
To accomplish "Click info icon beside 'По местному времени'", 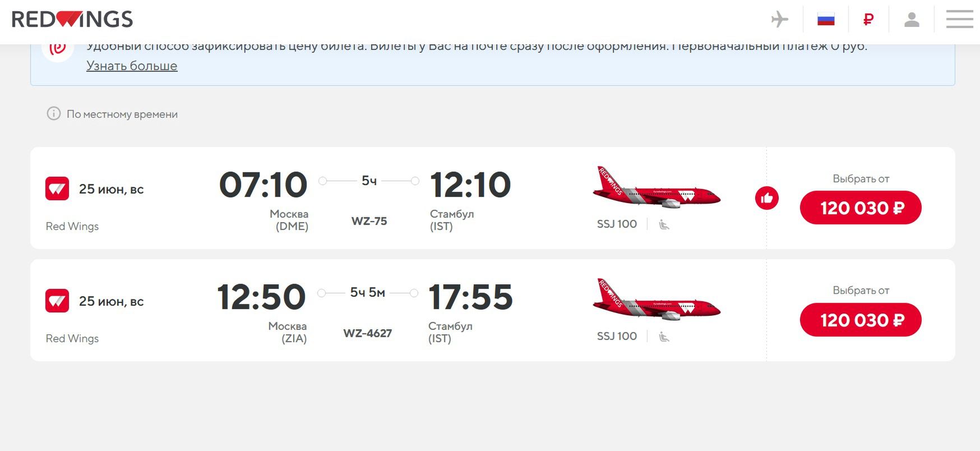I will pyautogui.click(x=54, y=114).
